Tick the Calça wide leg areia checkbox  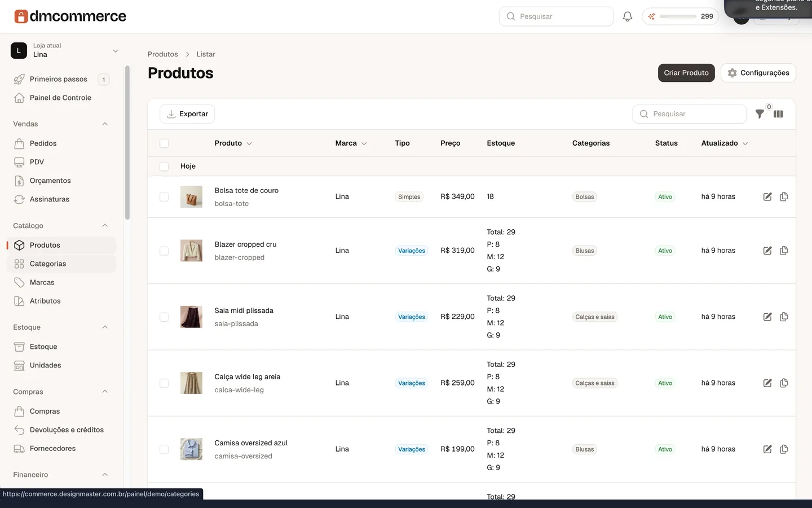coord(164,383)
